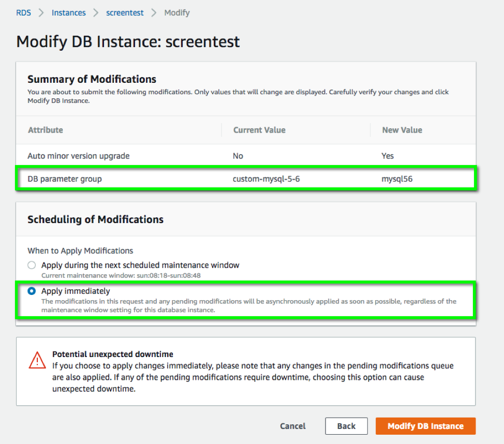Image resolution: width=504 pixels, height=444 pixels.
Task: Click the warning triangle icon
Action: click(37, 359)
